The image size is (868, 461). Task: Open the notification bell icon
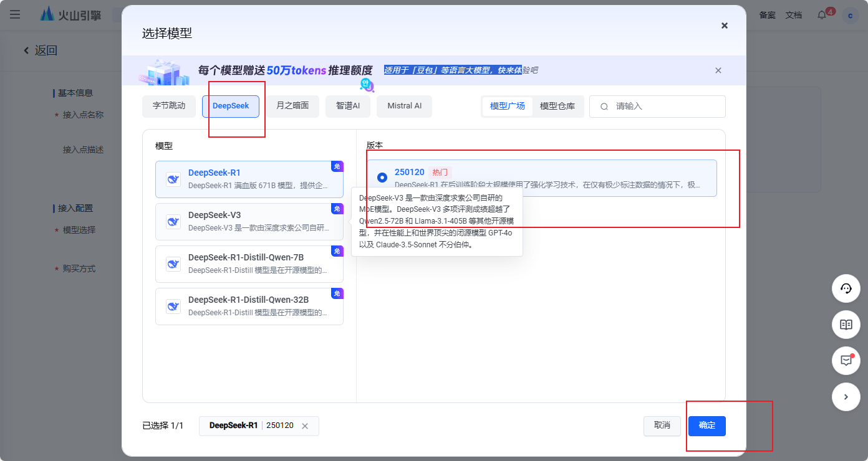click(822, 15)
